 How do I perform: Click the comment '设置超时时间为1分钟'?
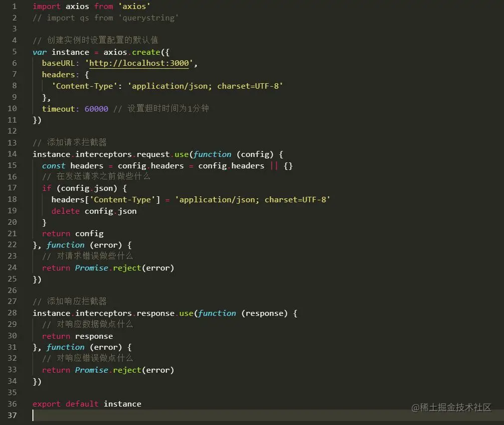[x=168, y=109]
